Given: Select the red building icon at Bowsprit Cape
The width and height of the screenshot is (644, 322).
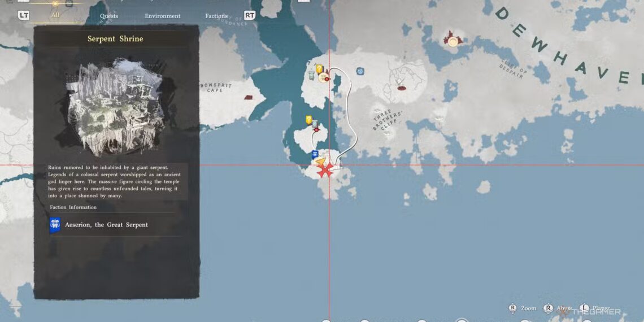Looking at the screenshot, I should click(249, 97).
